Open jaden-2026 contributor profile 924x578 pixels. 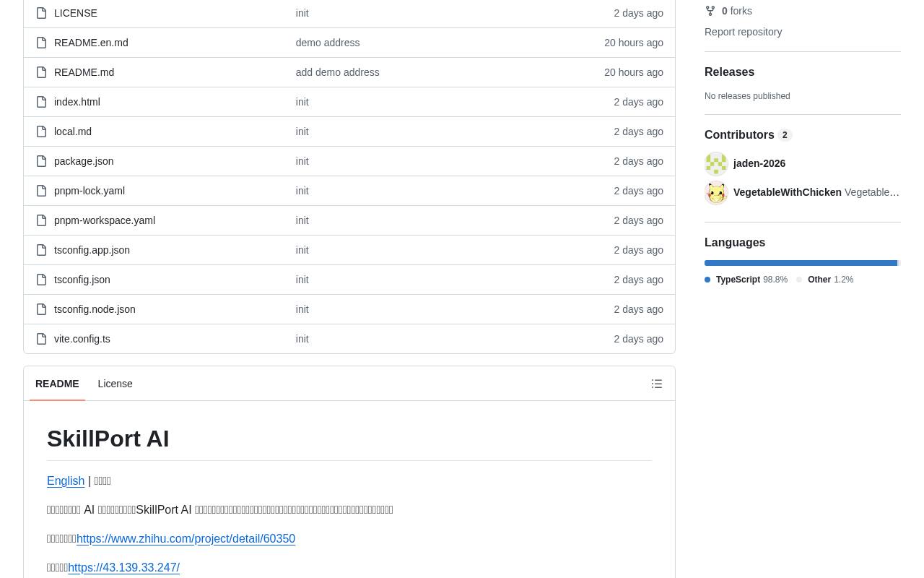coord(759,163)
